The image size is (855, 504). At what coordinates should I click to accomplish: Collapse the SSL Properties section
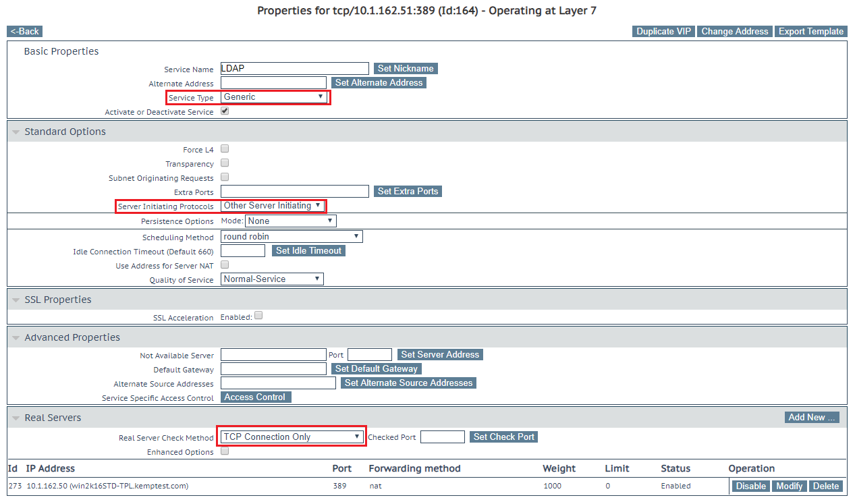click(16, 300)
